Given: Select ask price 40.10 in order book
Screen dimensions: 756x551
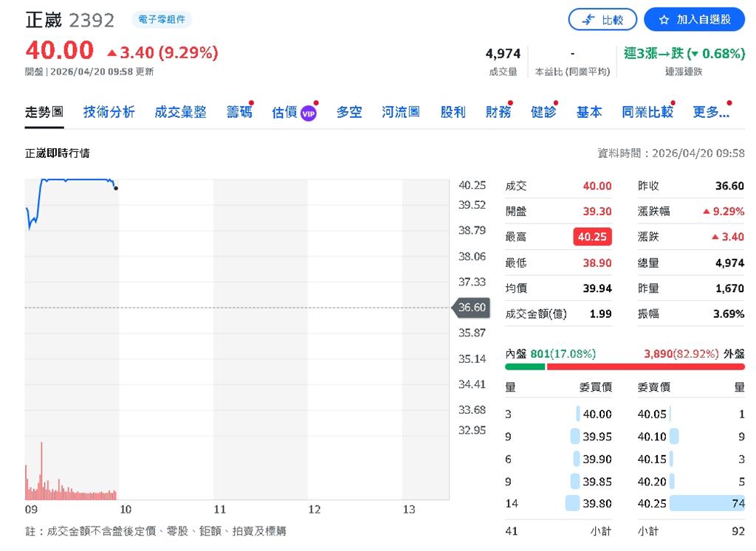Looking at the screenshot, I should tap(652, 437).
